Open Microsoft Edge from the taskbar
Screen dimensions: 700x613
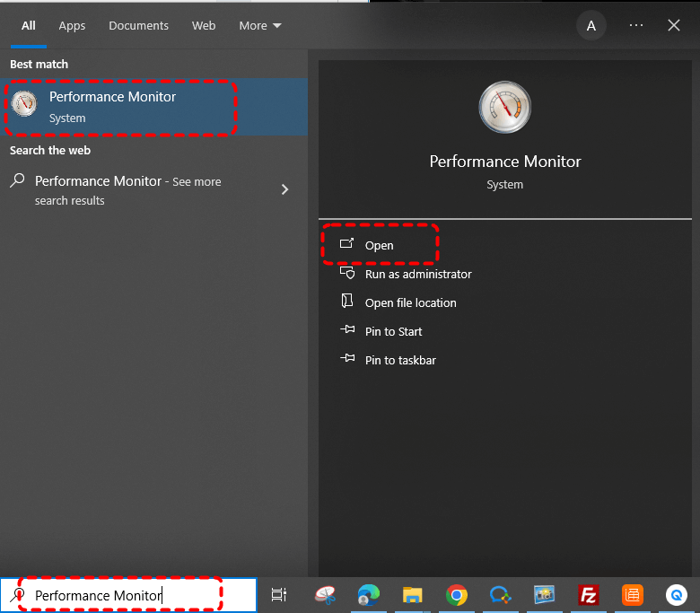click(368, 594)
